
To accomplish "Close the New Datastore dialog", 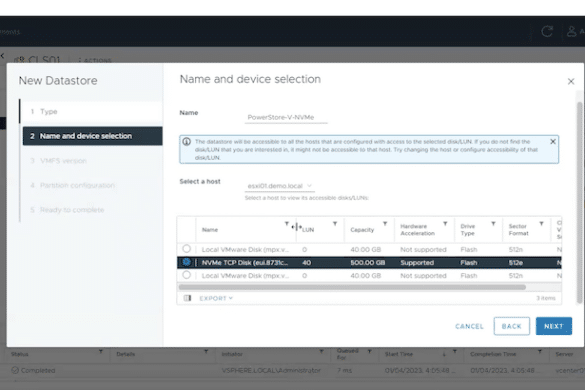I will [x=571, y=81].
